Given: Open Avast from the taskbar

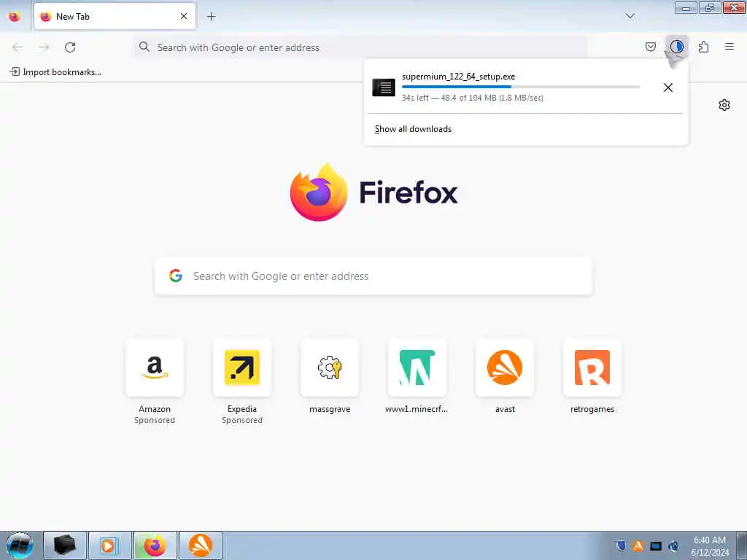Looking at the screenshot, I should (x=201, y=545).
